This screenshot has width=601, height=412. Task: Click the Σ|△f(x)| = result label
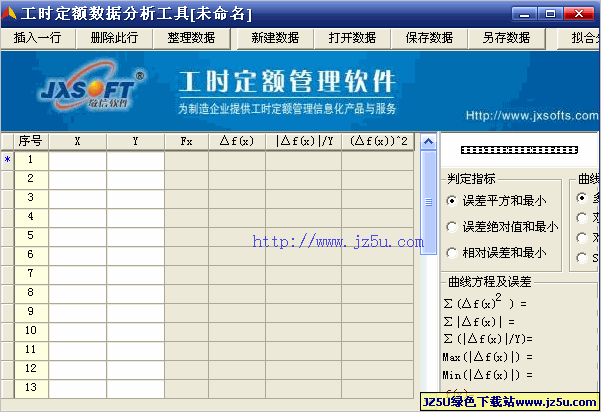click(479, 322)
